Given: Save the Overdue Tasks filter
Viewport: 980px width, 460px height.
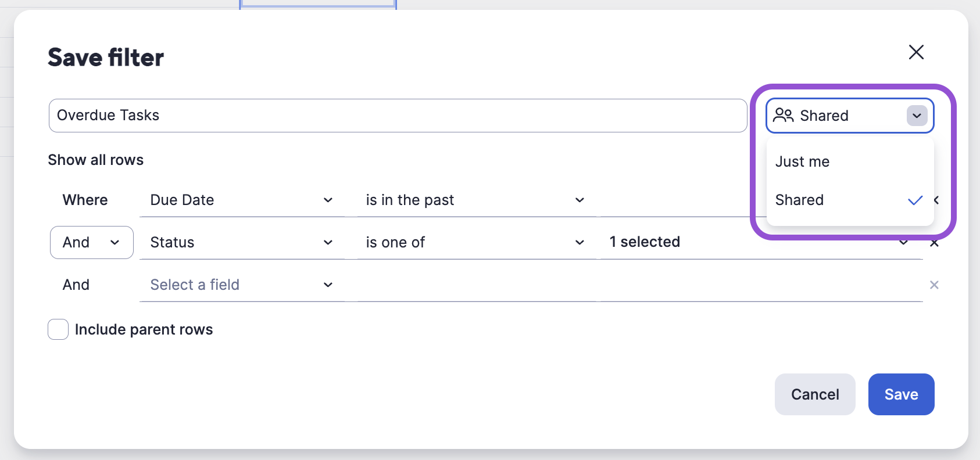Looking at the screenshot, I should (901, 394).
